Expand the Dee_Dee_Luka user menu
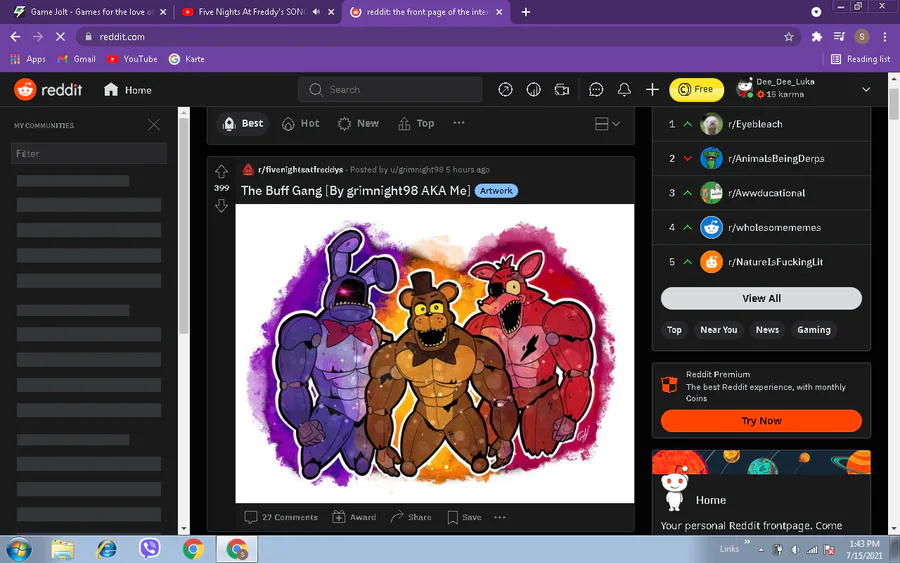The height and width of the screenshot is (563, 900). [866, 90]
